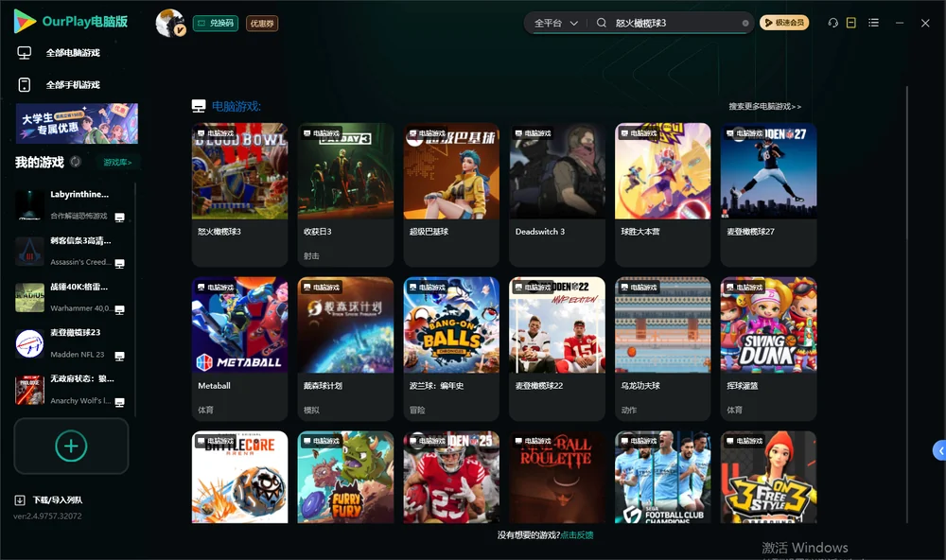
Task: Click the 点击反馈 feedback link
Action: click(x=577, y=534)
